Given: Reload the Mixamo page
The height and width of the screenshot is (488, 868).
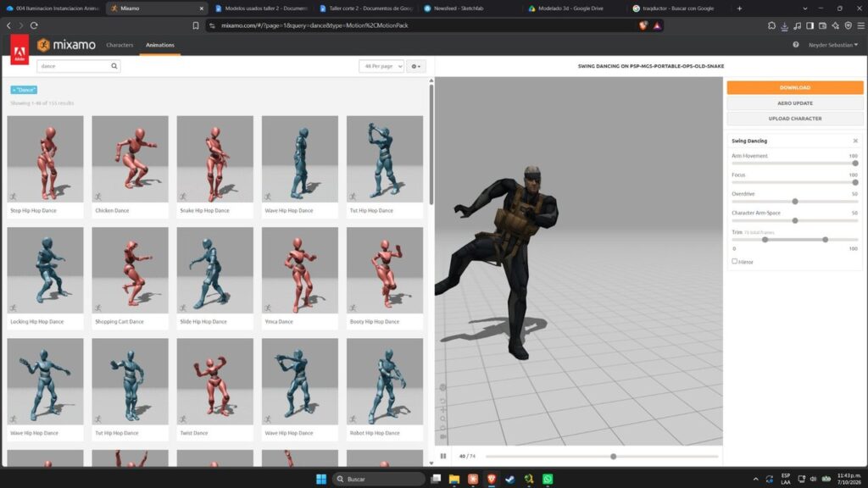Looking at the screenshot, I should [x=34, y=25].
